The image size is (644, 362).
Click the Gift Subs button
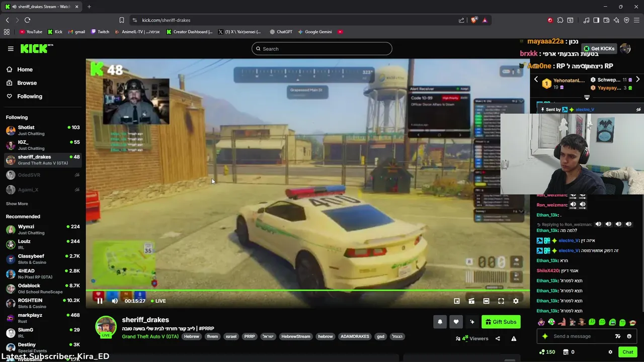[x=501, y=322]
